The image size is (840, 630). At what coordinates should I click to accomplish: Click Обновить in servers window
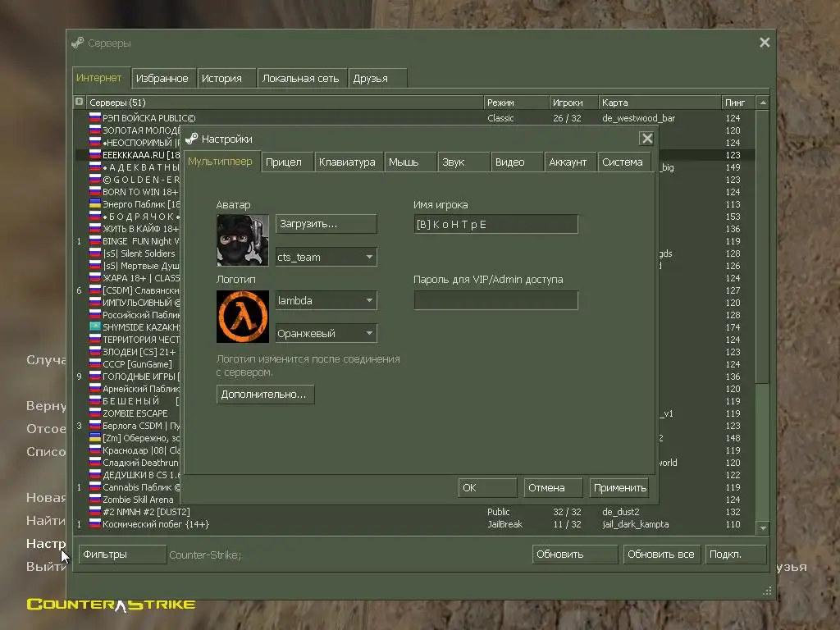575,555
